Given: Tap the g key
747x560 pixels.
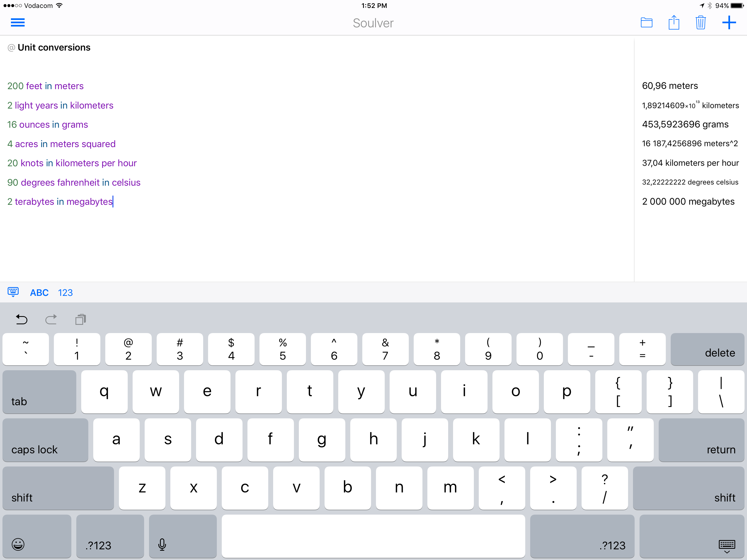Looking at the screenshot, I should 322,440.
